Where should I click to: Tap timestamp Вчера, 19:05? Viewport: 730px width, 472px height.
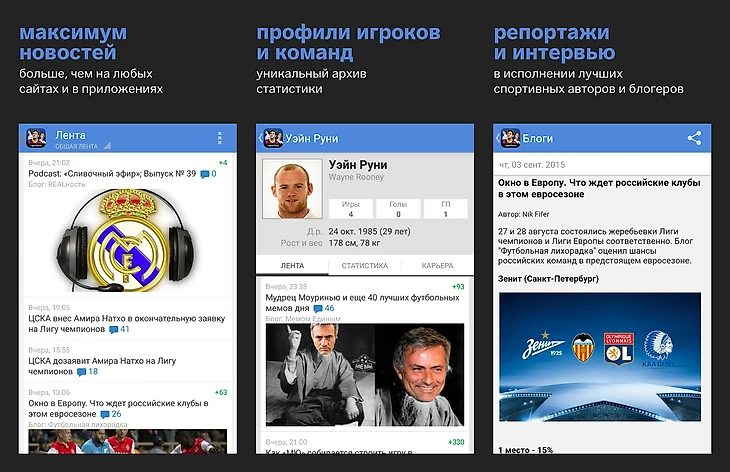tap(49, 308)
